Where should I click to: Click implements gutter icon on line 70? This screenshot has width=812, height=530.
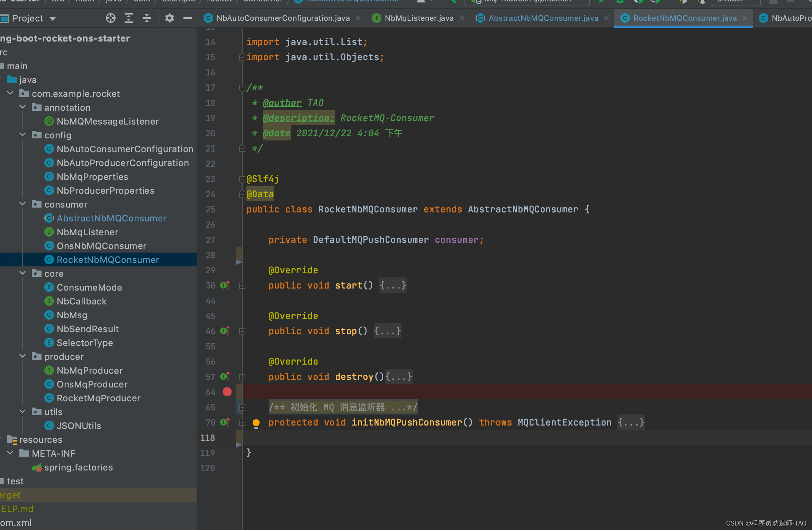click(x=225, y=422)
